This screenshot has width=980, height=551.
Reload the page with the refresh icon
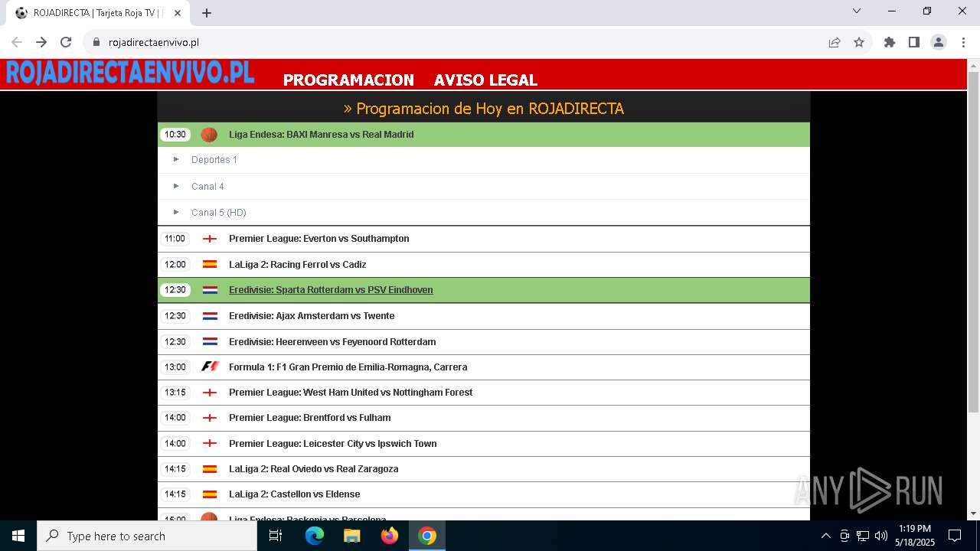point(66,42)
